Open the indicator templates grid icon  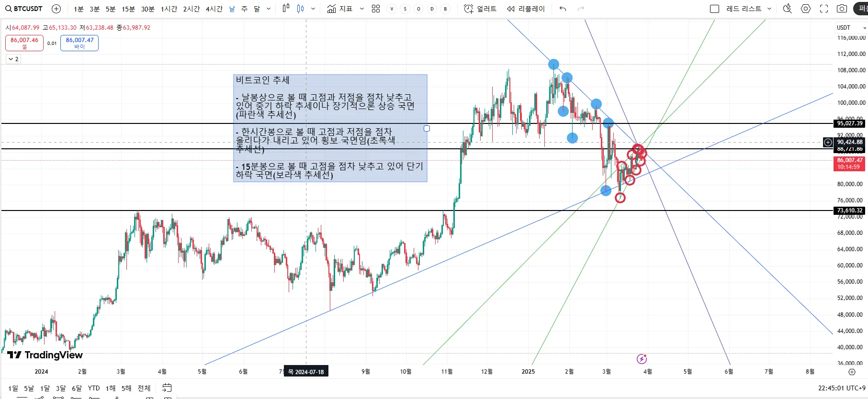(376, 9)
